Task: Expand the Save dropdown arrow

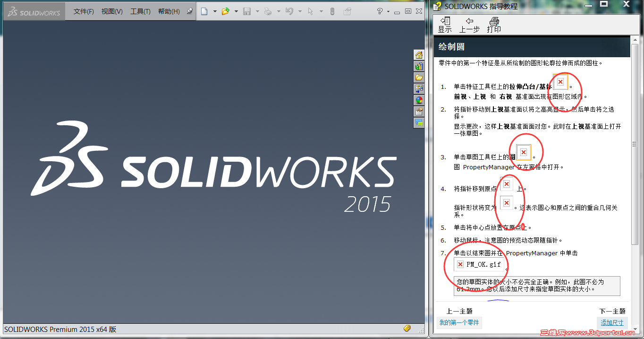Action: click(x=257, y=11)
